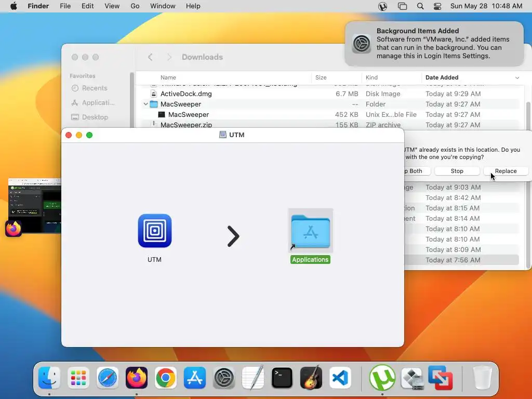Click the Applications folder shortcut icon
Image resolution: width=532 pixels, height=399 pixels.
pyautogui.click(x=311, y=231)
